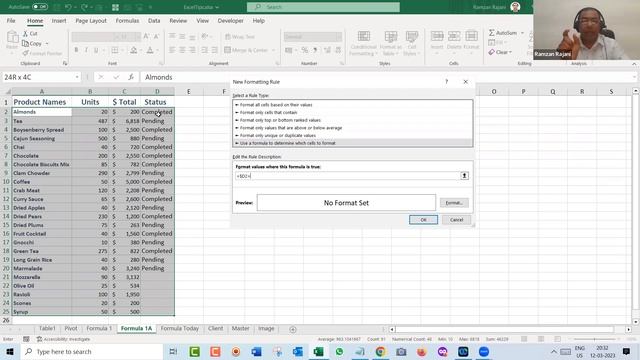Image resolution: width=640 pixels, height=360 pixels.
Task: Click Increase Font Size icon
Action: [x=146, y=37]
